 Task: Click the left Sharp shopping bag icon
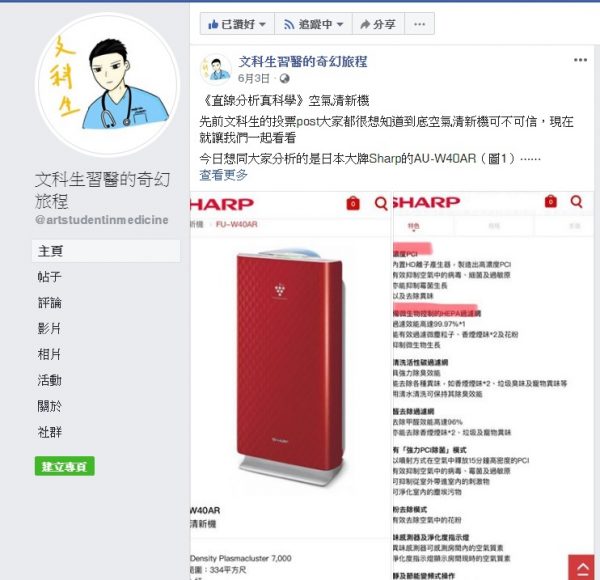(x=353, y=203)
